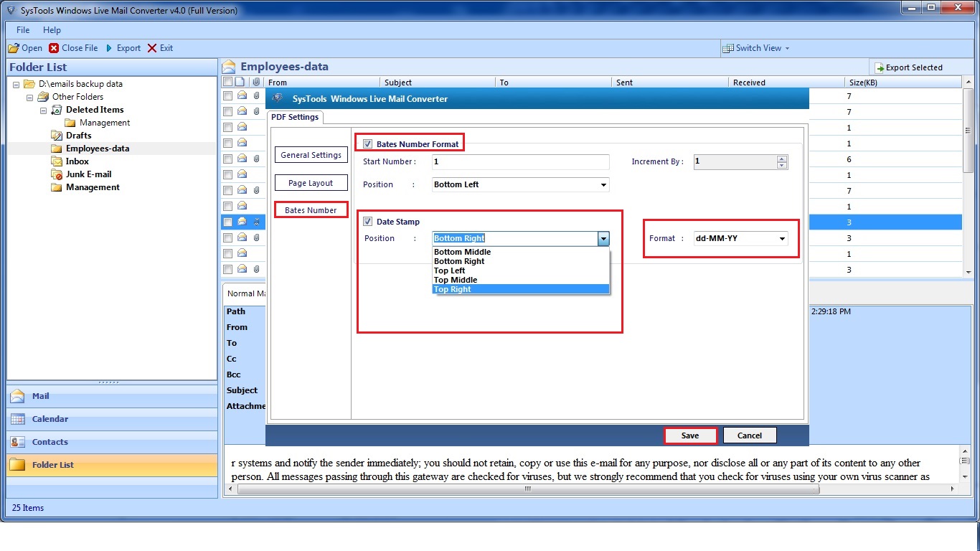Image resolution: width=980 pixels, height=551 pixels.
Task: Click the '25 Items' status bar text
Action: tap(28, 508)
